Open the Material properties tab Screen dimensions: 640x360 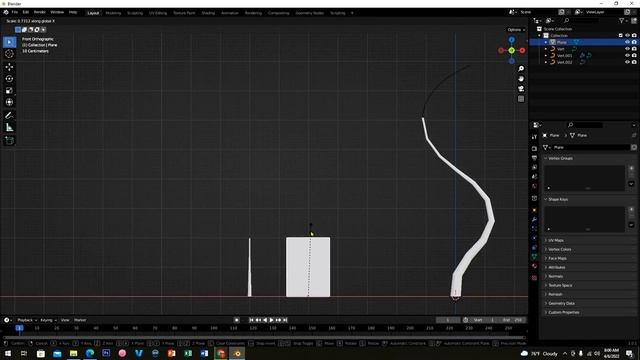534,266
